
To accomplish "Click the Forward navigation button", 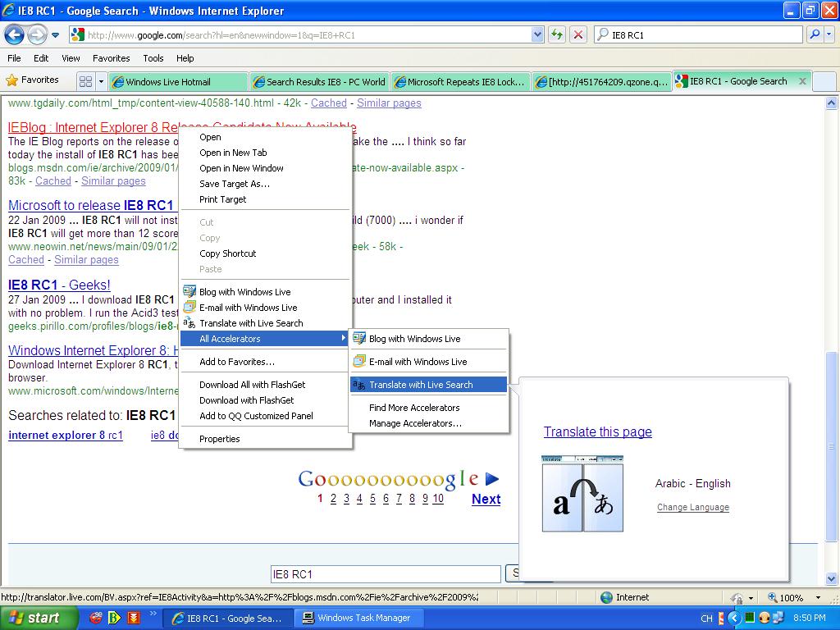I will coord(37,35).
